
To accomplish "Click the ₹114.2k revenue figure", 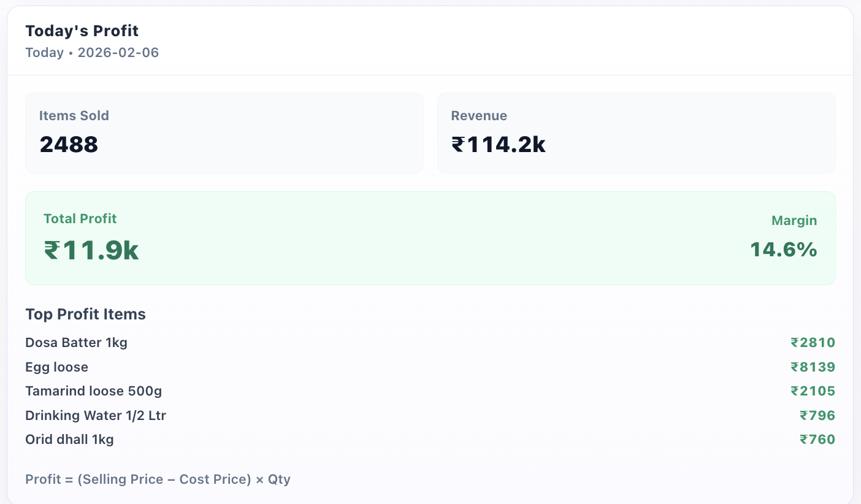I will click(x=498, y=145).
